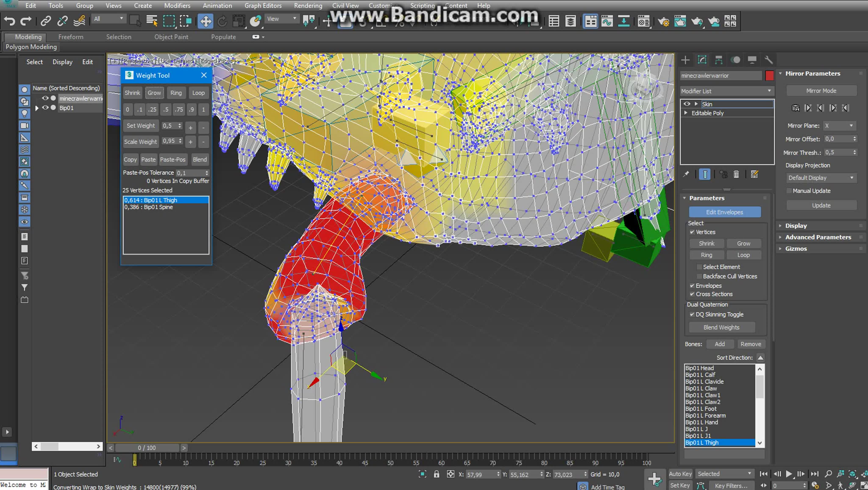Open Configure Modifier Sets icon
Viewport: 868px width, 490px height.
coord(754,174)
